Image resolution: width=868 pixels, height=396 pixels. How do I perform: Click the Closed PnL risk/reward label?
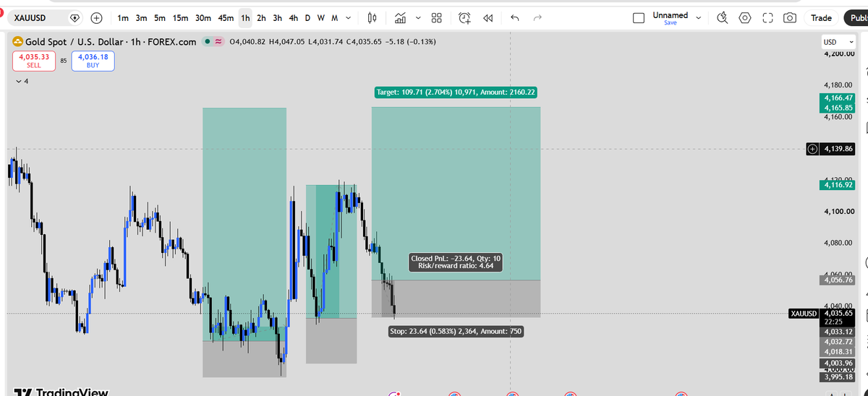pos(456,262)
